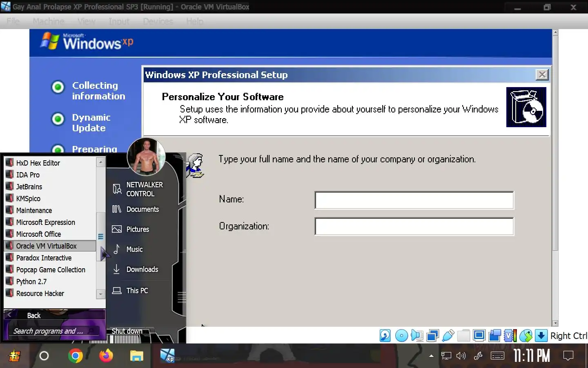Image resolution: width=588 pixels, height=368 pixels.
Task: Expand the Paradox Interactive program folder
Action: (50, 258)
